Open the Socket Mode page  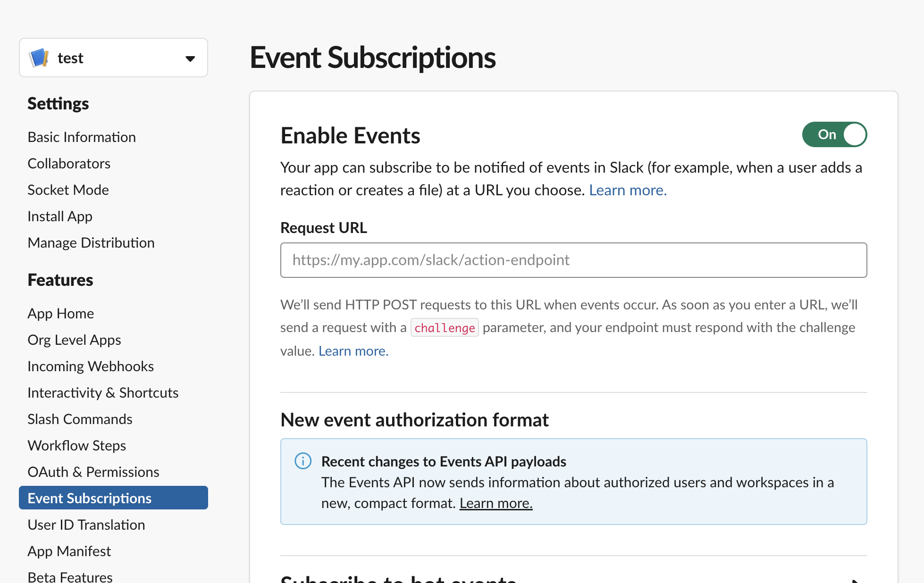pyautogui.click(x=68, y=190)
